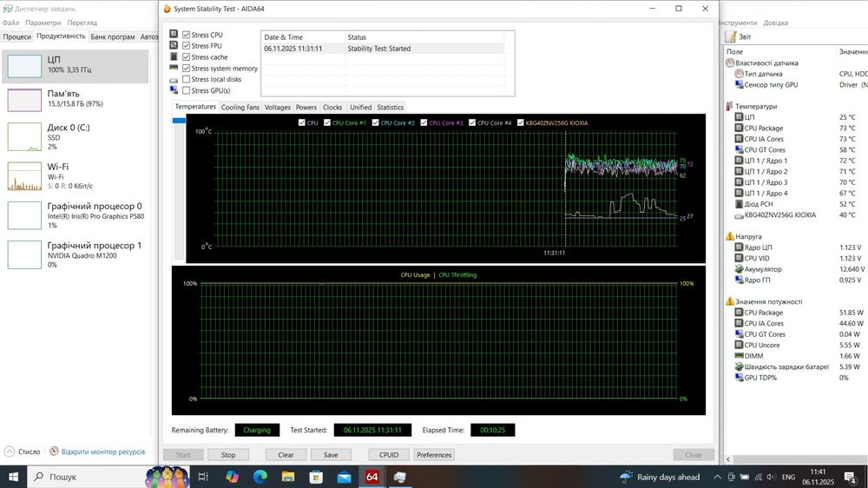
Task: Open the CPUID panel button
Action: pos(389,455)
